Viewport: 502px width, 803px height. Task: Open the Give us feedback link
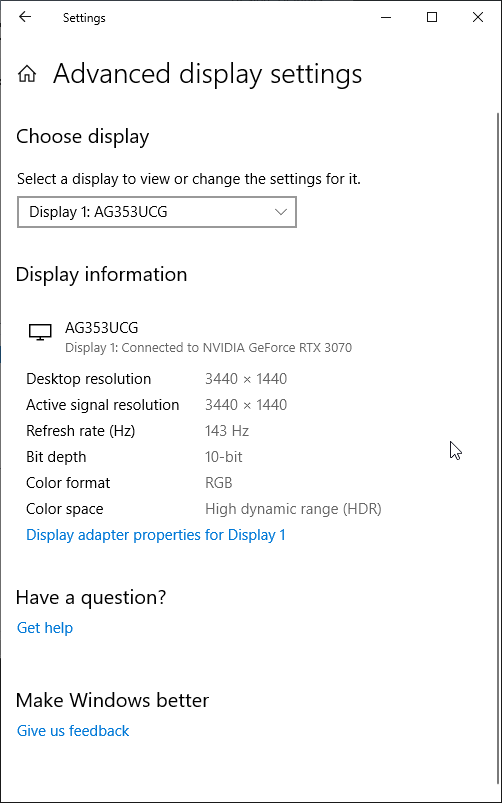73,731
